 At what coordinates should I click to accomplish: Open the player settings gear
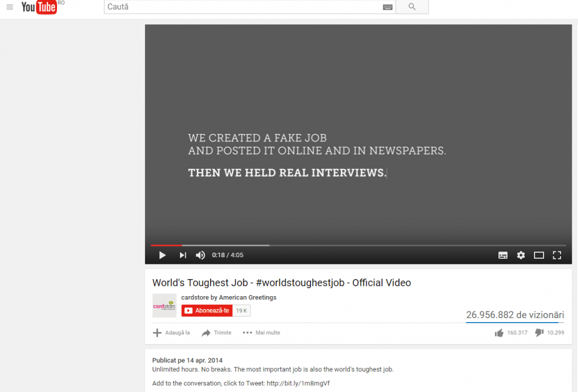click(521, 255)
